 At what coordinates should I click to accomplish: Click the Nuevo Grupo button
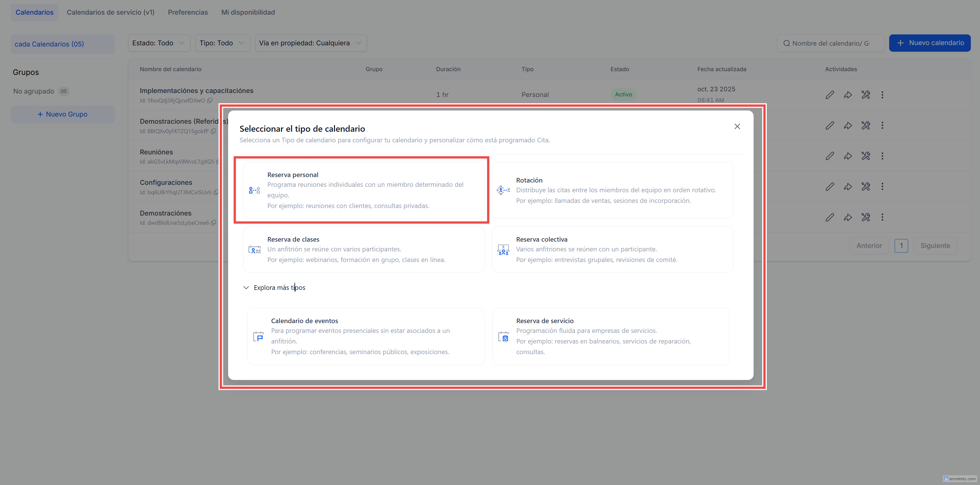click(63, 115)
